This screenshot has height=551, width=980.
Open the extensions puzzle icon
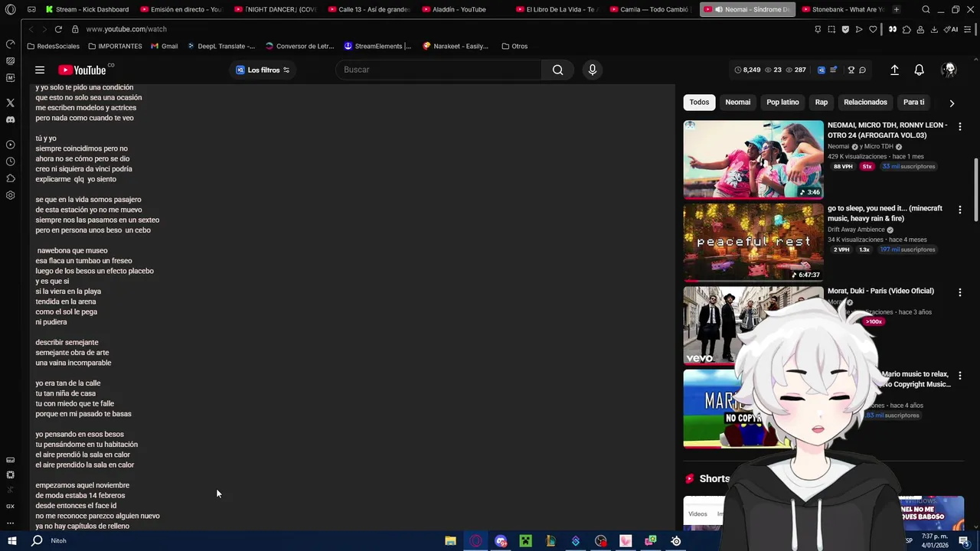pyautogui.click(x=906, y=29)
